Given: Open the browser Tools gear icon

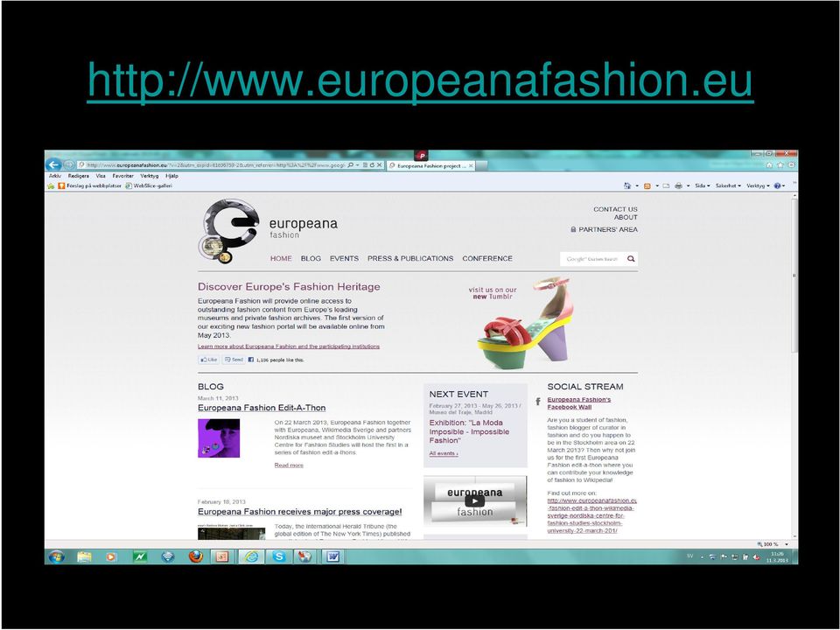Looking at the screenshot, I should [791, 165].
